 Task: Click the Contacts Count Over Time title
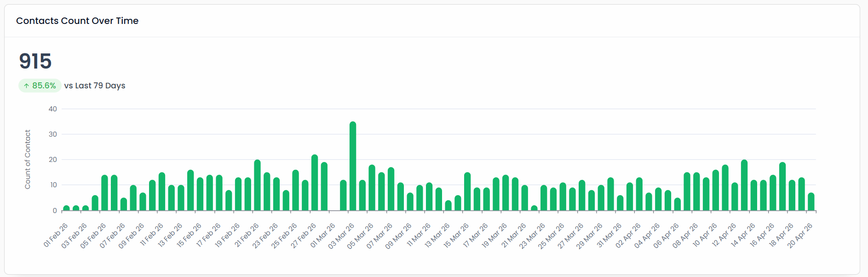click(x=77, y=21)
